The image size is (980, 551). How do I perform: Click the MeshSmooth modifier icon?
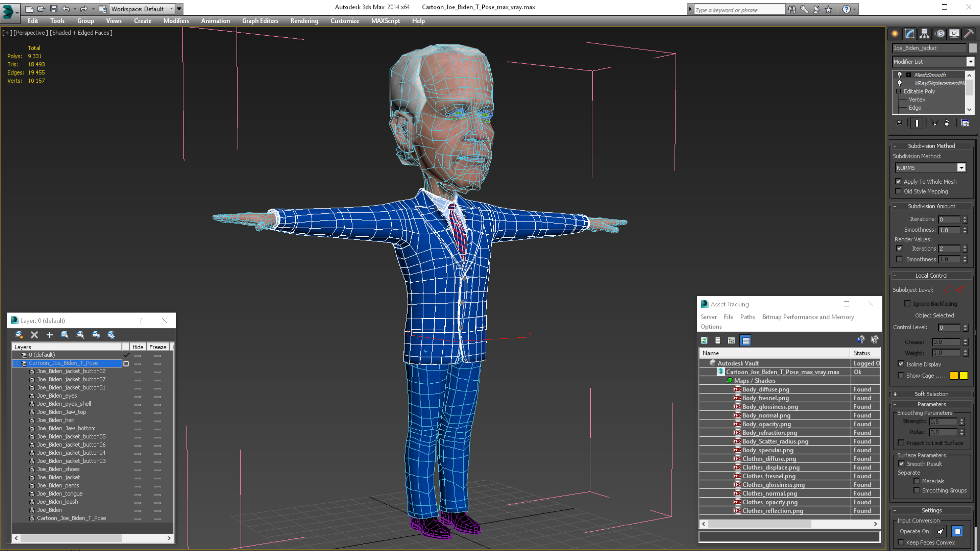900,74
